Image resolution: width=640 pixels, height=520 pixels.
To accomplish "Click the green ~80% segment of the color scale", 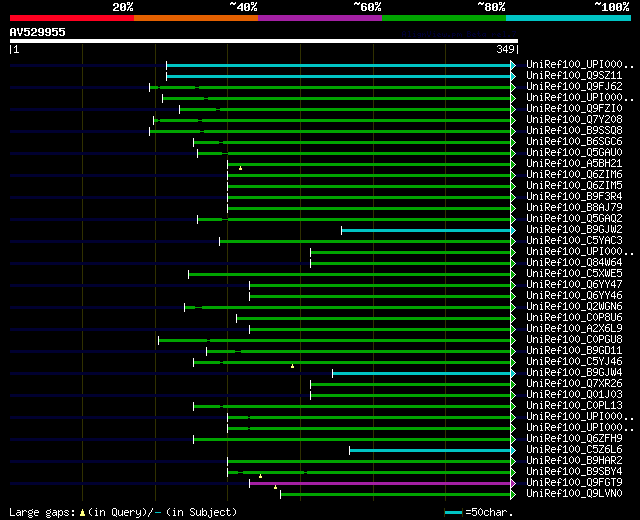I will click(444, 18).
